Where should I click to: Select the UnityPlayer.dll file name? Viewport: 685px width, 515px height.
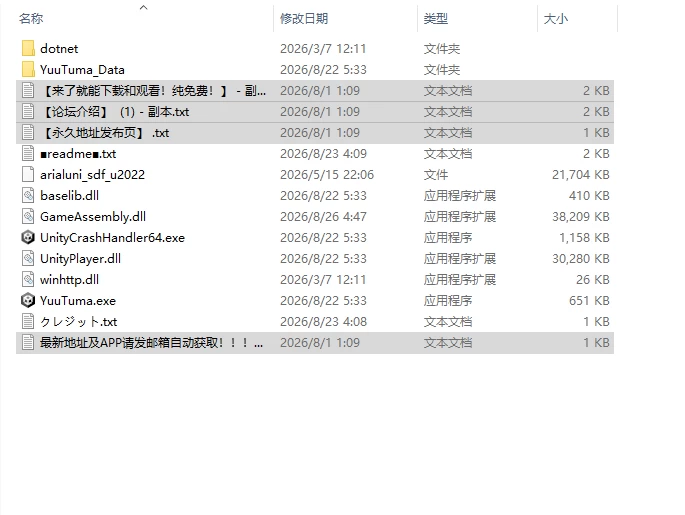80,259
